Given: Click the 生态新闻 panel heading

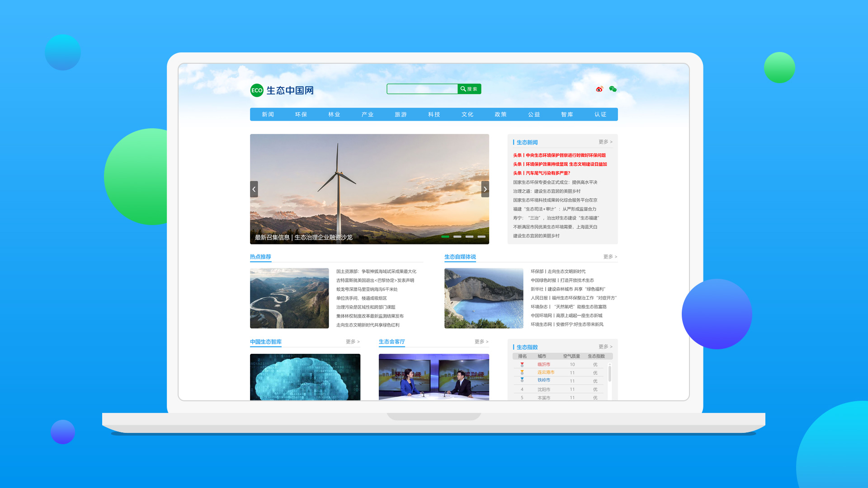Looking at the screenshot, I should [x=527, y=142].
